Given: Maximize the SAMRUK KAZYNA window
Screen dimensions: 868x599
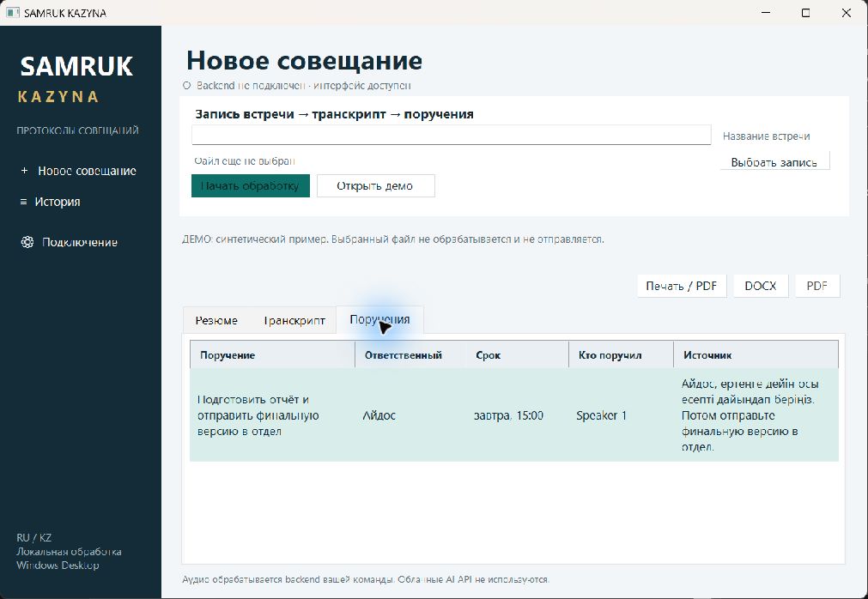Looking at the screenshot, I should click(x=806, y=13).
